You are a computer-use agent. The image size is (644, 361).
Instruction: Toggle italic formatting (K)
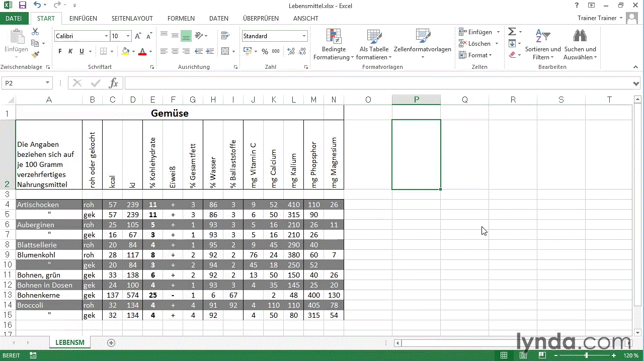(x=70, y=51)
